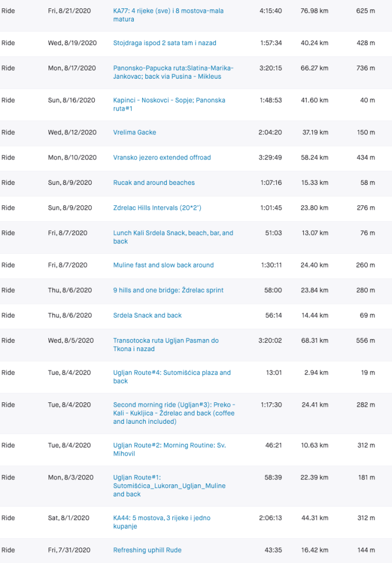392x563 pixels.
Task: View Rucak and around beaches ride
Action: coord(154,183)
